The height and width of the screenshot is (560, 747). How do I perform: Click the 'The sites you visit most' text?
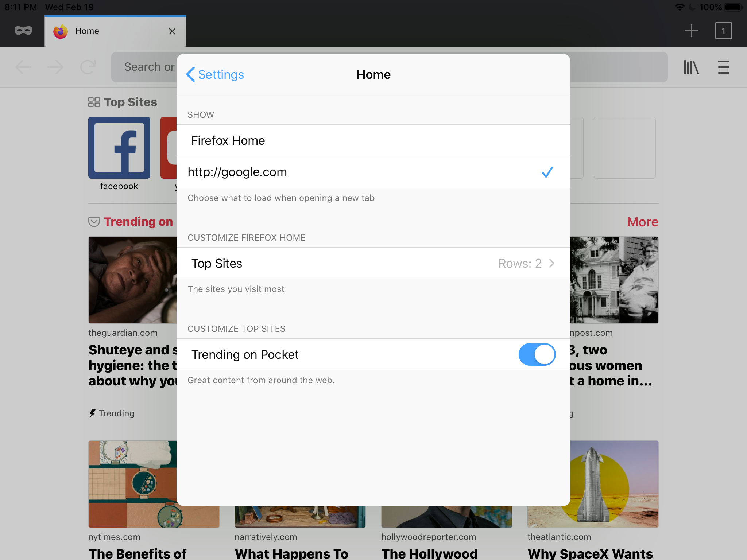coord(236,289)
